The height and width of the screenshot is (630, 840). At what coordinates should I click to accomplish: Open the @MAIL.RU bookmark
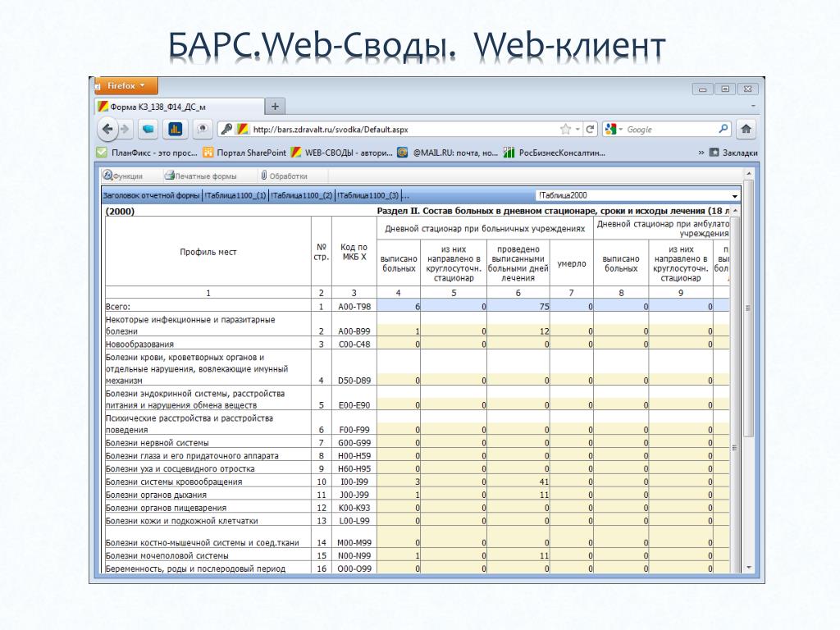[447, 153]
